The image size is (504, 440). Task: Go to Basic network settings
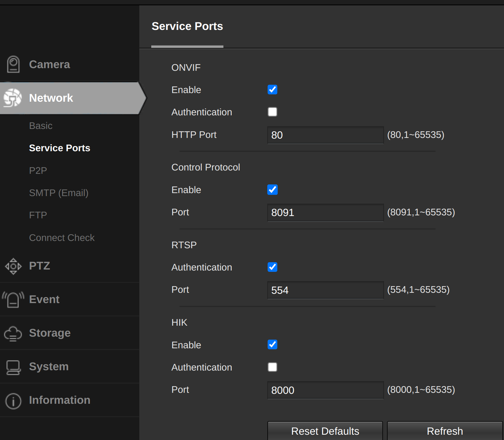[x=41, y=126]
